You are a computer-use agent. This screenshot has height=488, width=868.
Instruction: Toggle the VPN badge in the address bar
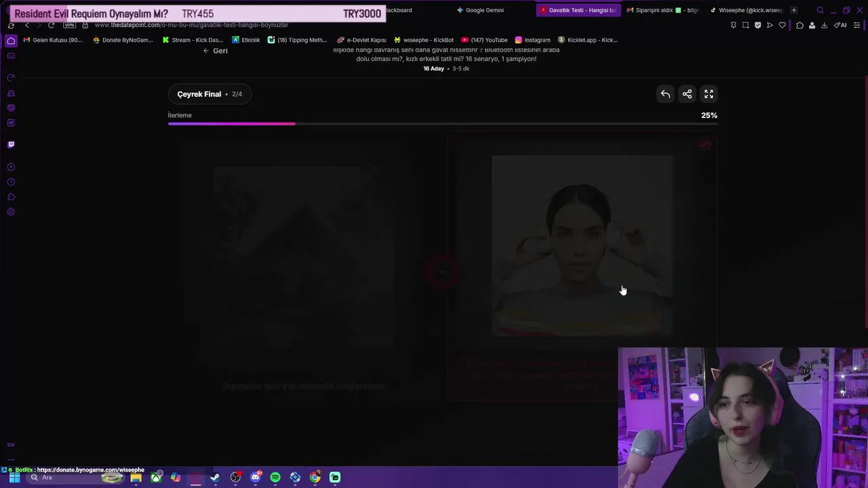69,25
